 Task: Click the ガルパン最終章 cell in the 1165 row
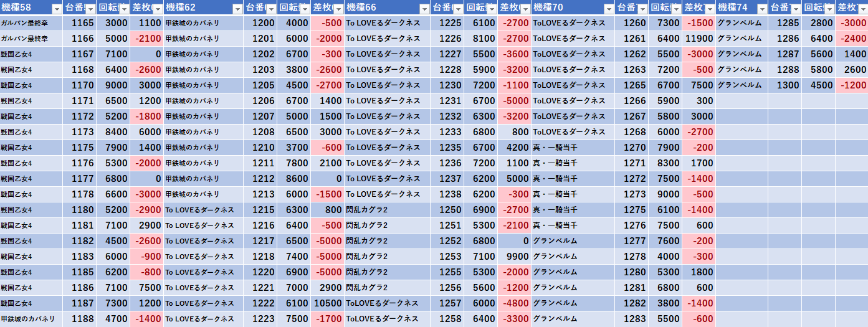[31, 23]
